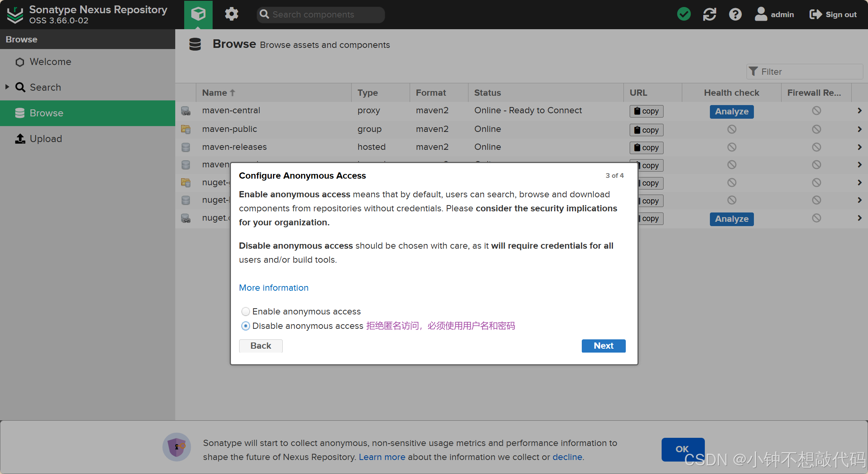Focus the Filter field
This screenshot has height=474, width=868.
(x=805, y=72)
